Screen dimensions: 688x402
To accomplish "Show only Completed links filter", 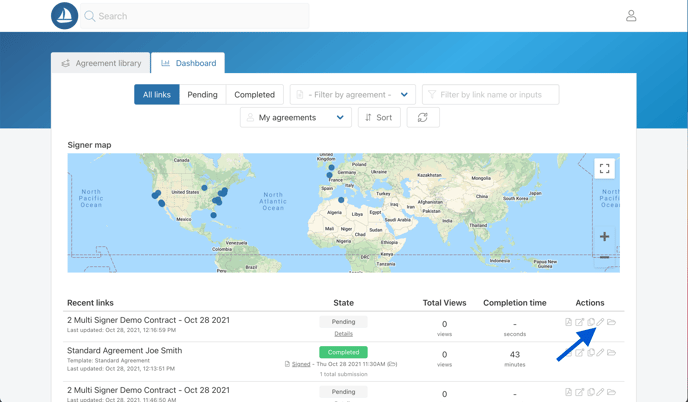I will pyautogui.click(x=254, y=94).
